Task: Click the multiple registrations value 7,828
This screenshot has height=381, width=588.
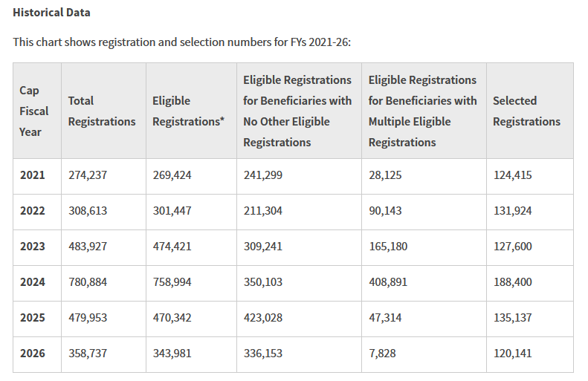Action: point(384,354)
